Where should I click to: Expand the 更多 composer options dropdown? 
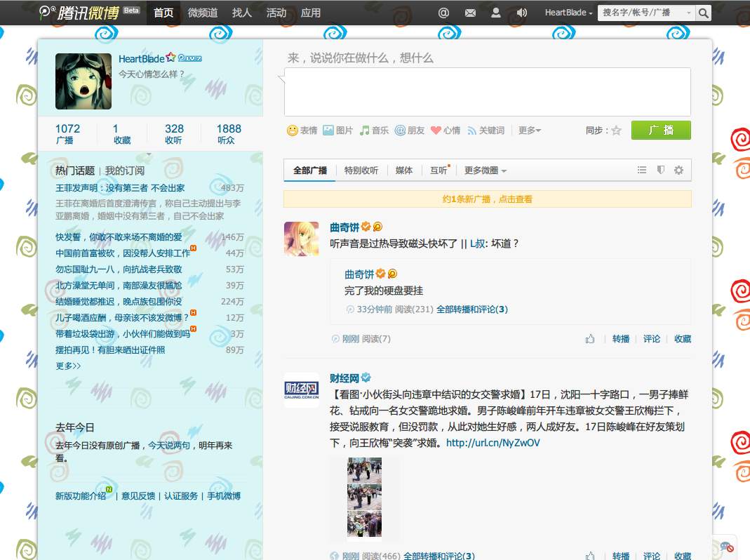528,129
